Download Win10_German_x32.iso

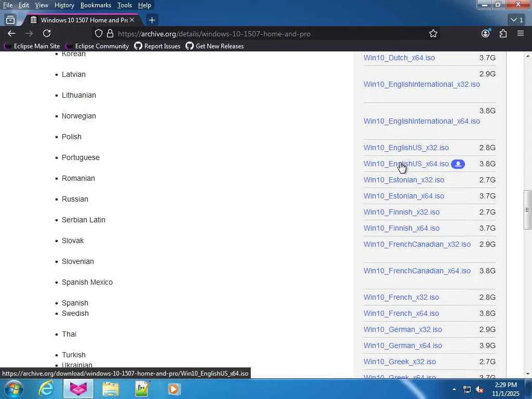403,329
